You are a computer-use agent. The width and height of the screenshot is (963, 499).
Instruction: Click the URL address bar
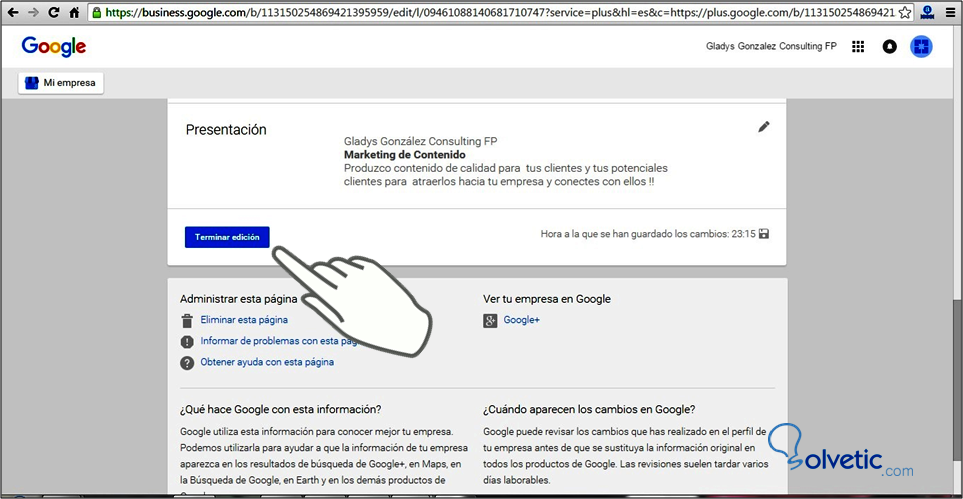(501, 12)
